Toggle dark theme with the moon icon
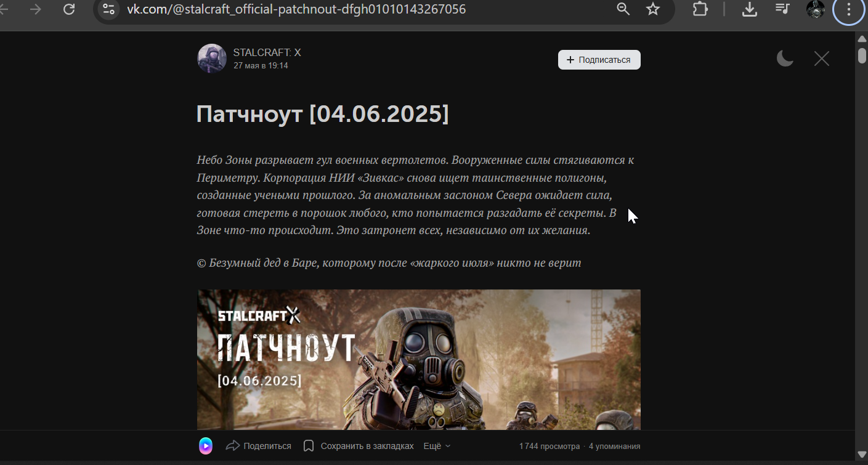Viewport: 868px width, 465px height. (x=784, y=59)
